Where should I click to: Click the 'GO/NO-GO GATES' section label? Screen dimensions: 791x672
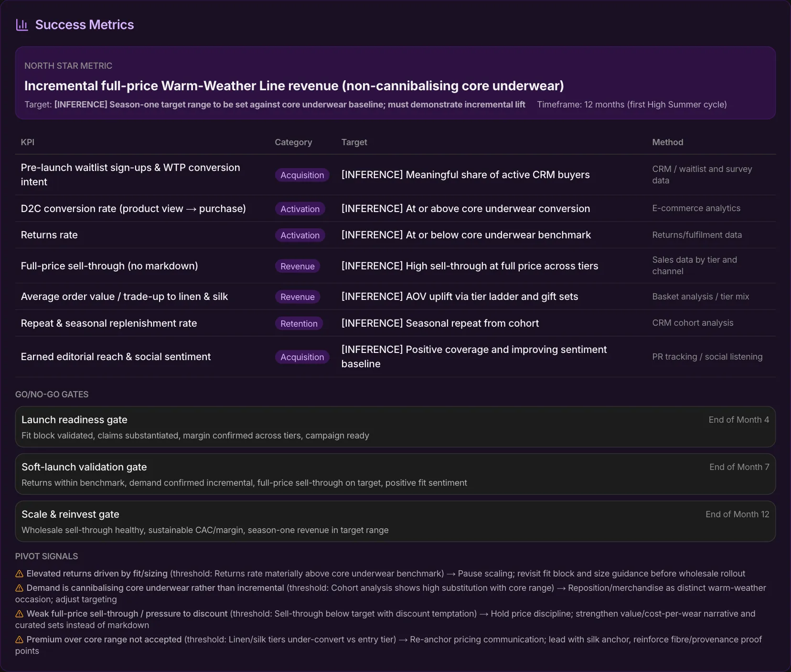[x=52, y=395]
